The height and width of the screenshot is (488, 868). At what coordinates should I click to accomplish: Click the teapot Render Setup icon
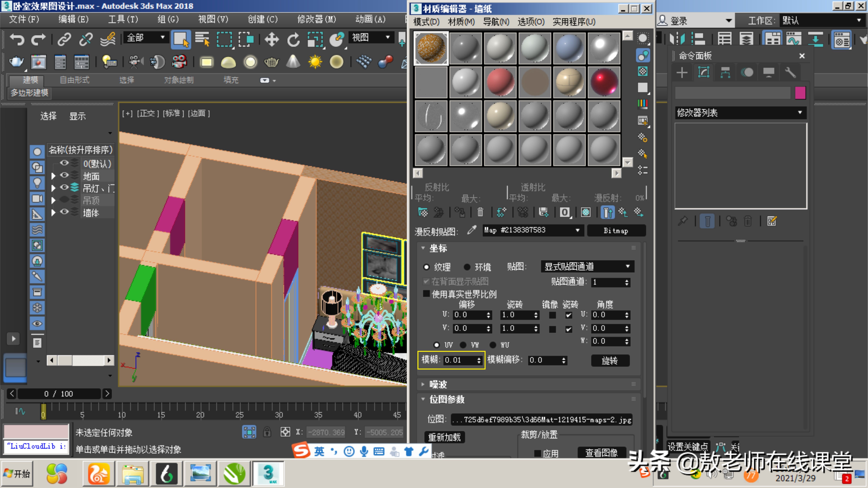[x=16, y=62]
